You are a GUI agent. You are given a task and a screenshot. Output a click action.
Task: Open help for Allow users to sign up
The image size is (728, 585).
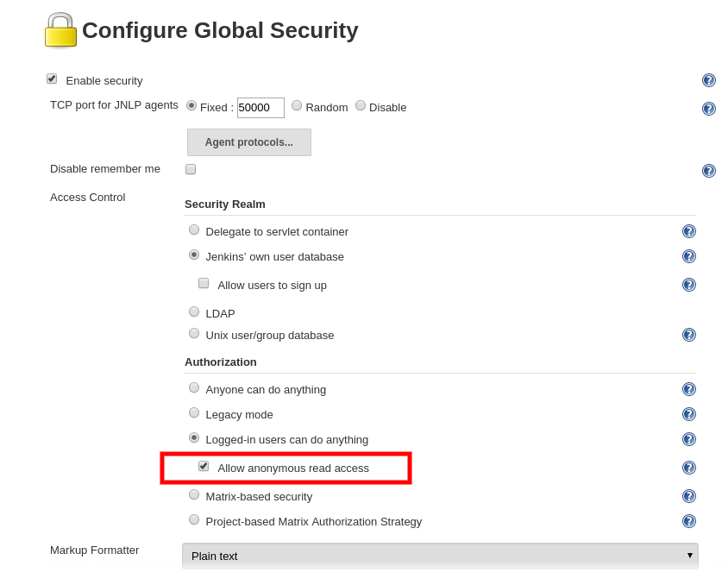[x=688, y=284]
